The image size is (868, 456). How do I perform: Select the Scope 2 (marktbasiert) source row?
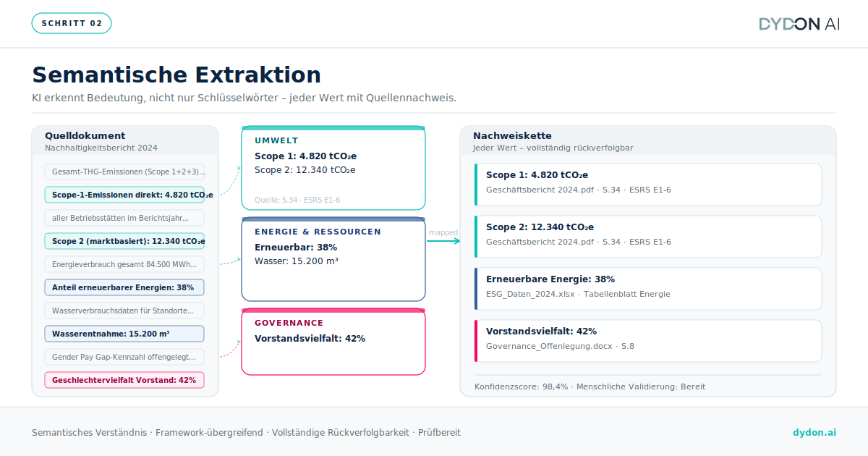(124, 241)
